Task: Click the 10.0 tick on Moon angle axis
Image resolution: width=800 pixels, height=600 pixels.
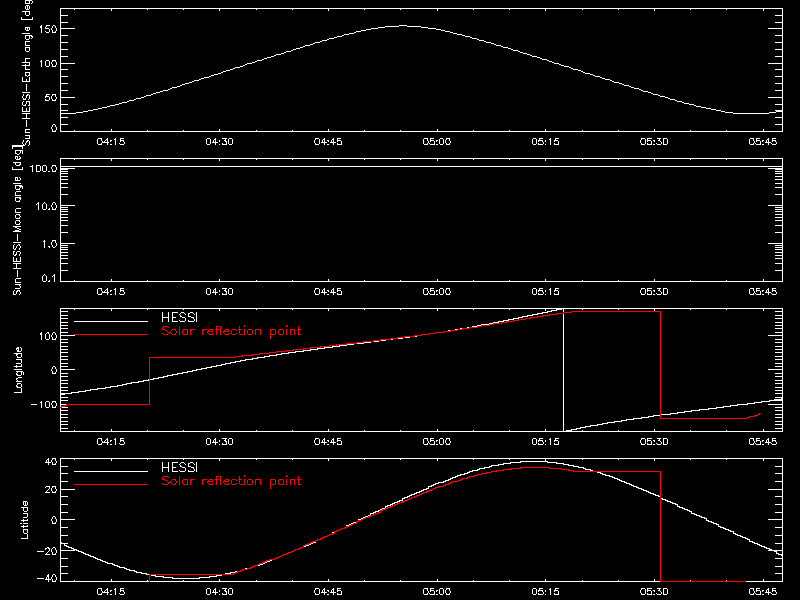Action: 46,207
